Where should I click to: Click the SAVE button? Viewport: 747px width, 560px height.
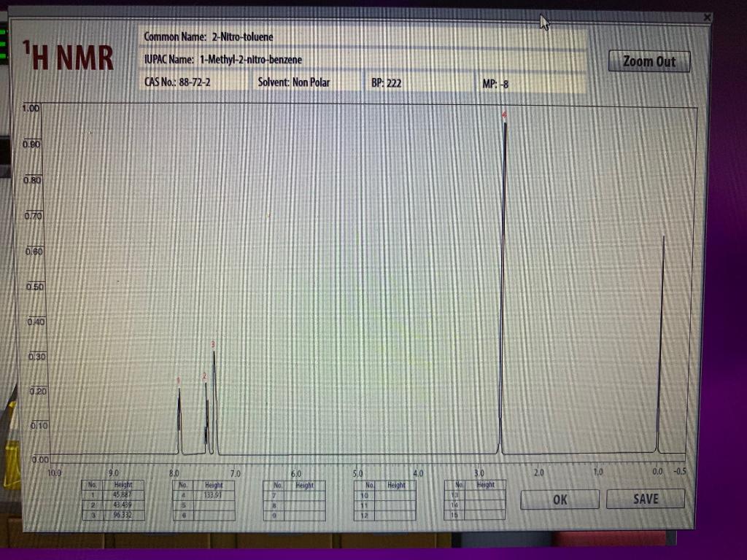pyautogui.click(x=646, y=499)
